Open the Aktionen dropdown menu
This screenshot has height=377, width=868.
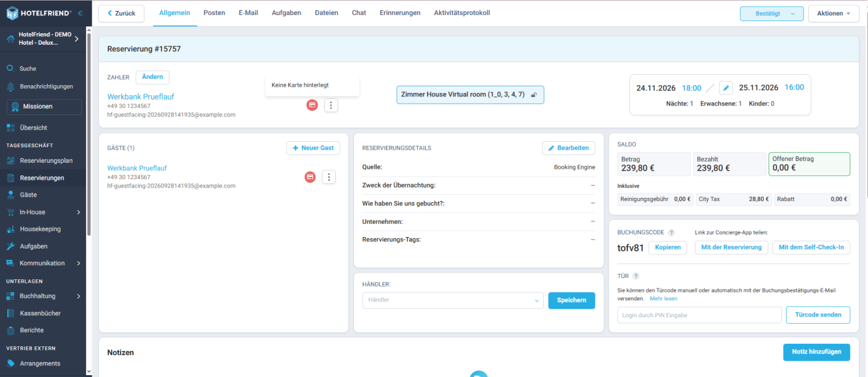[x=833, y=13]
